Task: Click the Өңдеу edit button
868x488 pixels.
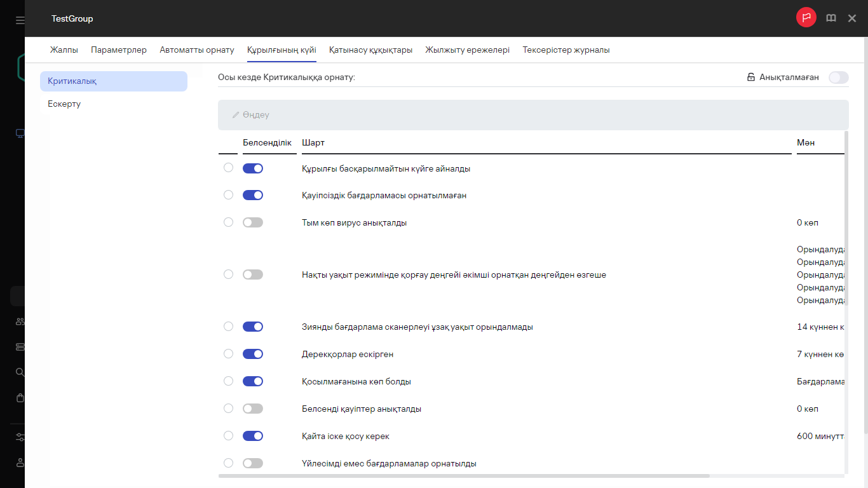Action: pos(251,115)
